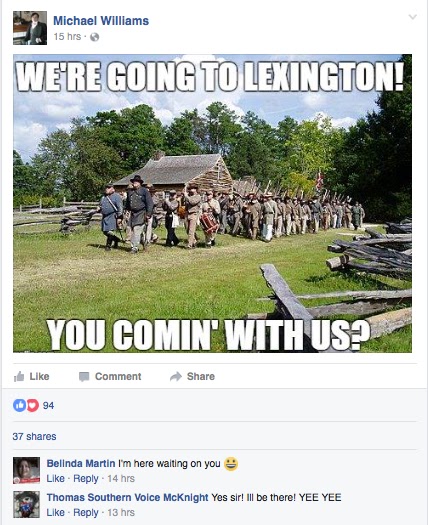Open Michael Williams profile name link

point(101,21)
